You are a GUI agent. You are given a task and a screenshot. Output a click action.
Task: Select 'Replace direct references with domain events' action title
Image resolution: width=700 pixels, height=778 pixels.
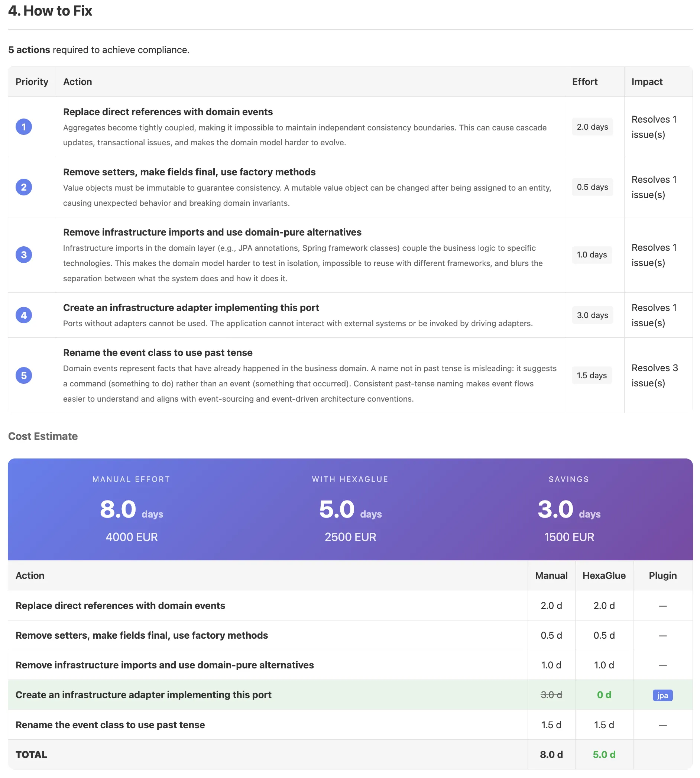(168, 112)
